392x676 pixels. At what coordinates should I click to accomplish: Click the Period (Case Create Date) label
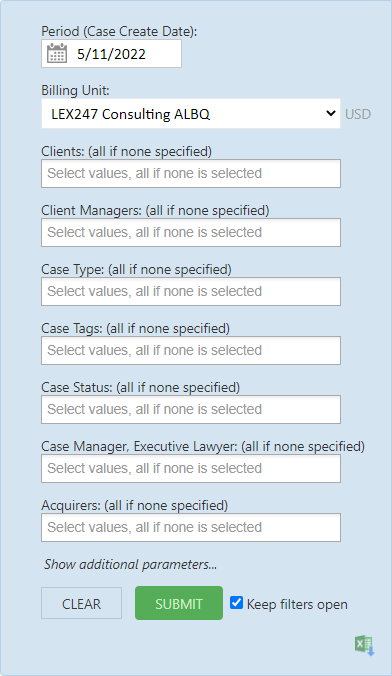[119, 31]
